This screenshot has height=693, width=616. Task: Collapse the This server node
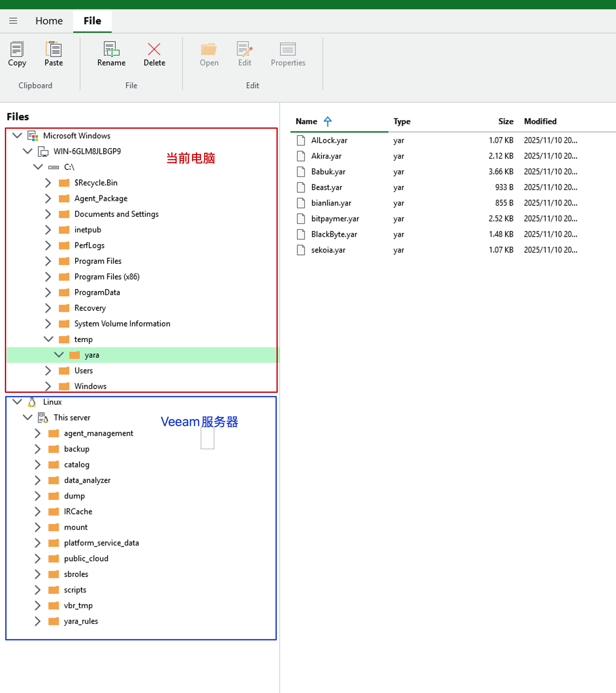pos(28,417)
